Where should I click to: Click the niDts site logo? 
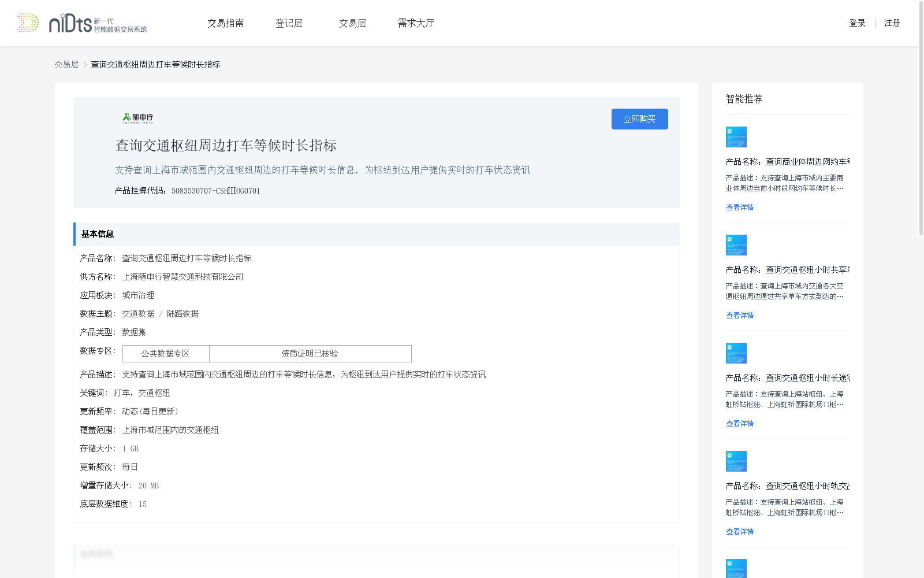click(82, 23)
